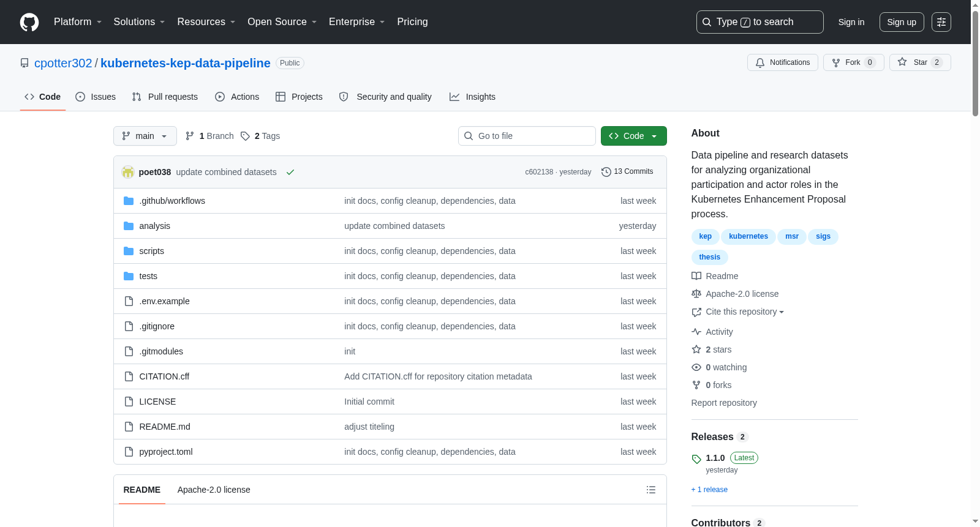
Task: Click the Type / to search box
Action: [760, 22]
